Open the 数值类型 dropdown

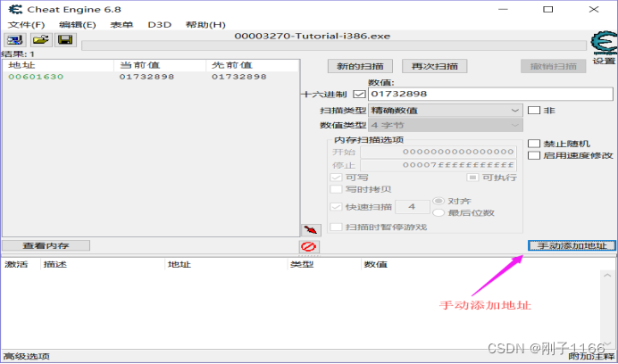click(x=446, y=125)
